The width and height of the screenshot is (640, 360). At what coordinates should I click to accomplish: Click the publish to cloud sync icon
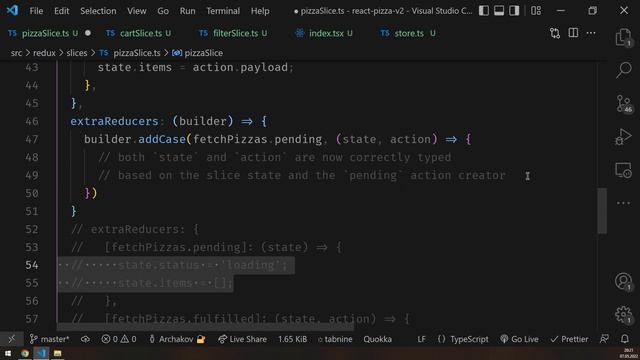85,339
